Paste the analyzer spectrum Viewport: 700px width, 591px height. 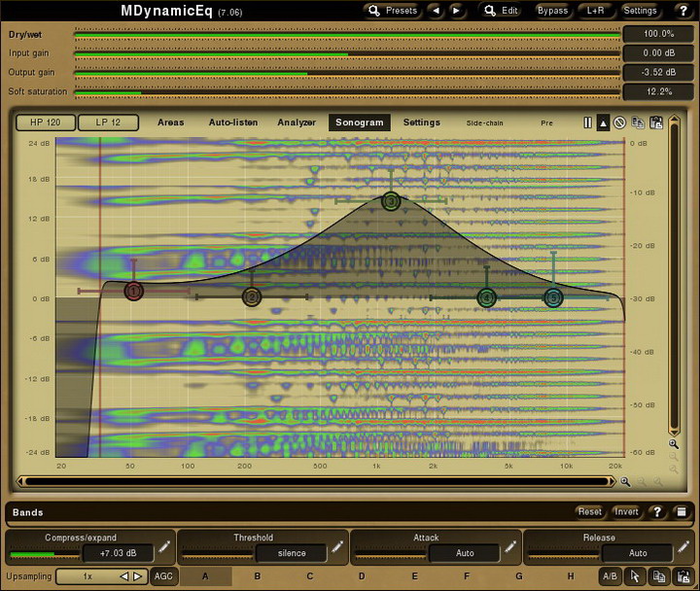[656, 122]
